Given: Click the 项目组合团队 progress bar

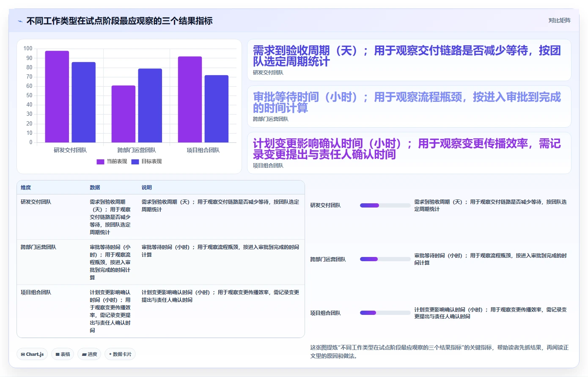Looking at the screenshot, I should [x=385, y=313].
